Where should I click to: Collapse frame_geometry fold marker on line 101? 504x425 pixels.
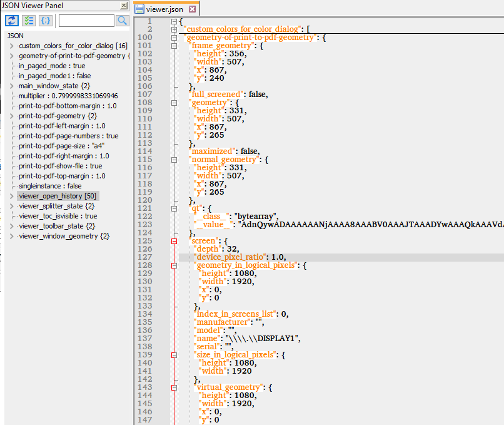174,46
